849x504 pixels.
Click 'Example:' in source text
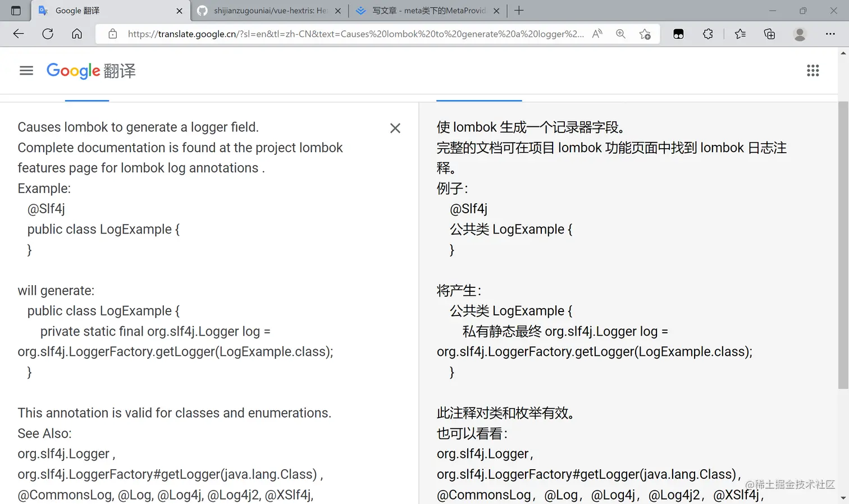[44, 189]
